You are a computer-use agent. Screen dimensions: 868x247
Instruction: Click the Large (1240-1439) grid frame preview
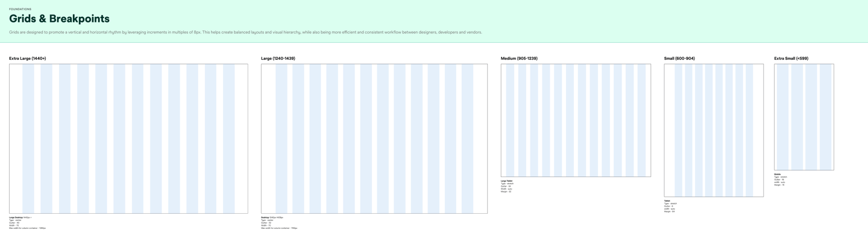coord(374,139)
